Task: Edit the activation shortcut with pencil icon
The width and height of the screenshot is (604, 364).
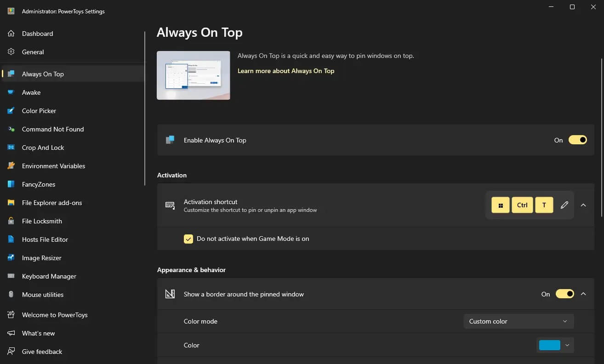Action: click(x=564, y=205)
